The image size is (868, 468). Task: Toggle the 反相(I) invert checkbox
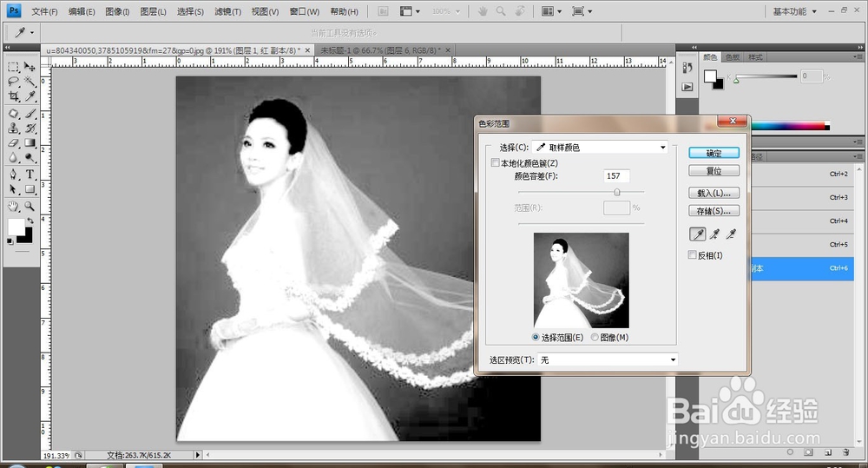click(x=692, y=254)
